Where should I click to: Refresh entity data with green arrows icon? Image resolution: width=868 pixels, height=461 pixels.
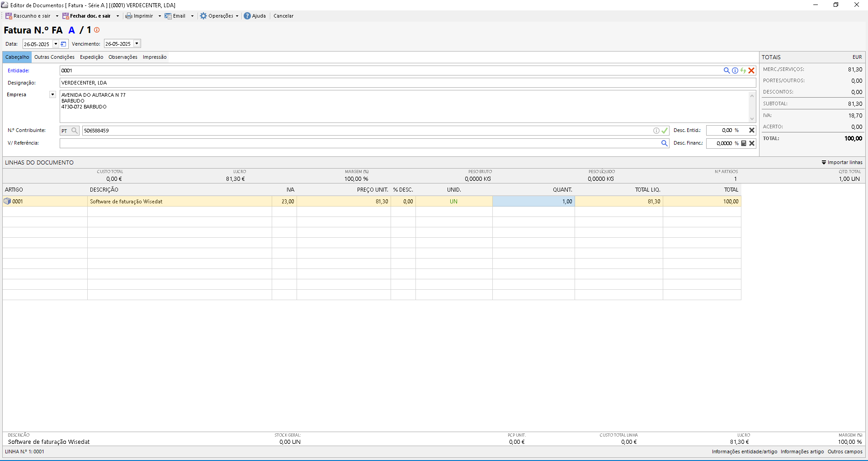(743, 71)
